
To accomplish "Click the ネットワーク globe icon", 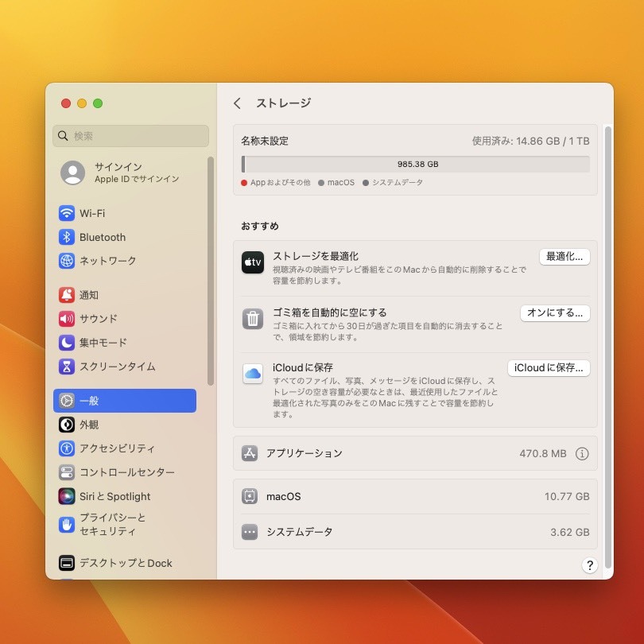I will pos(67,261).
